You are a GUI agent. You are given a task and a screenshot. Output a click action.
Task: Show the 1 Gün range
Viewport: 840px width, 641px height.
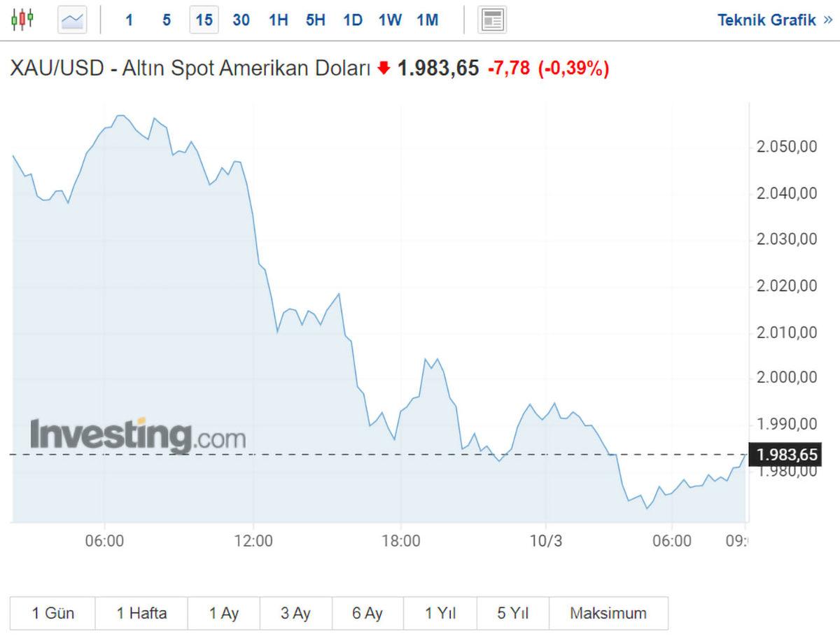[53, 614]
